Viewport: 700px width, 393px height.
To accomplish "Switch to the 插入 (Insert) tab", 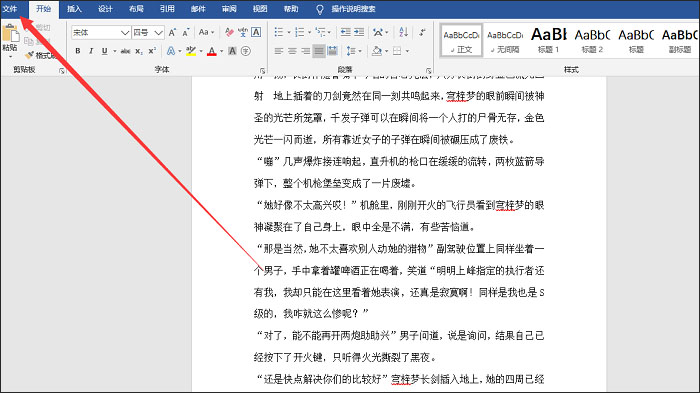I will point(74,8).
